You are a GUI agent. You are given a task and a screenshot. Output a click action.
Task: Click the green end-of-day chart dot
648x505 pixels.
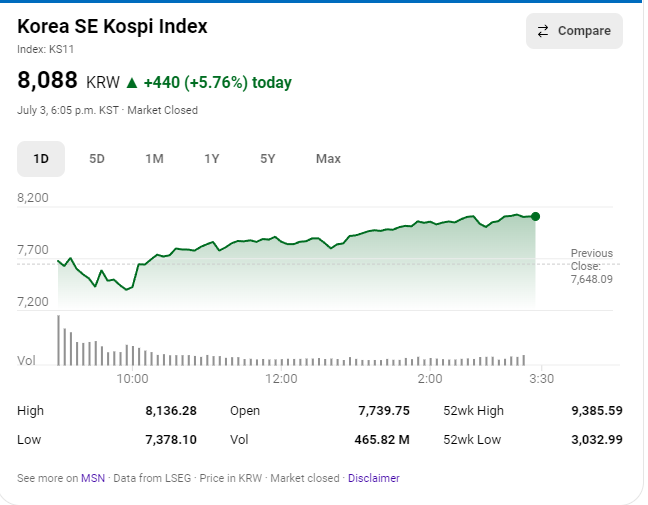click(x=536, y=216)
